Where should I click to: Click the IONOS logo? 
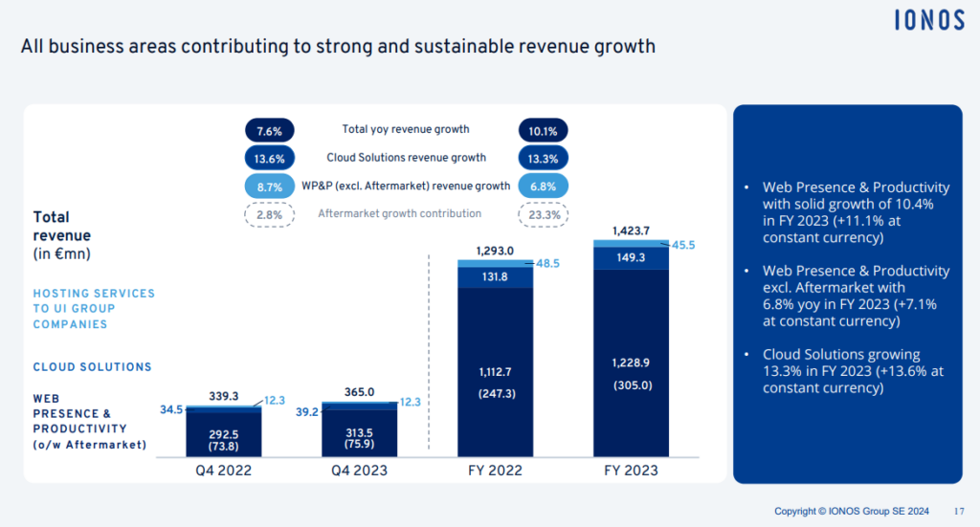(929, 20)
